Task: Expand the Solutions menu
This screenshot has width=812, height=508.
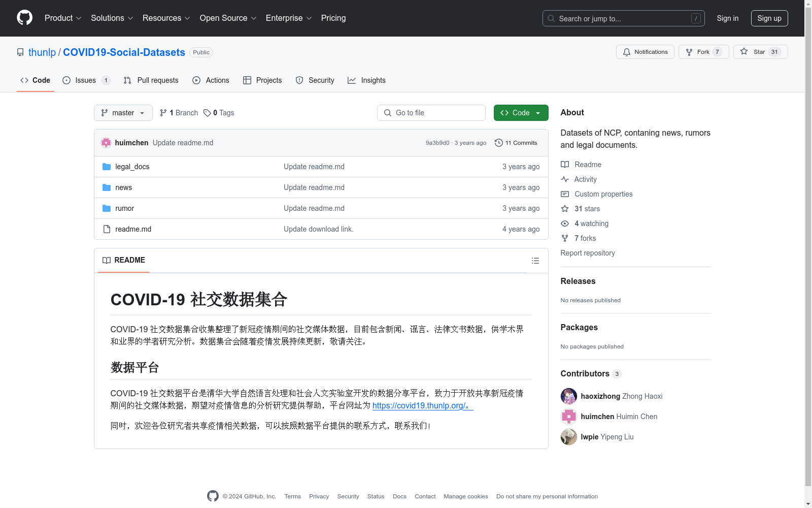Action: pyautogui.click(x=112, y=18)
